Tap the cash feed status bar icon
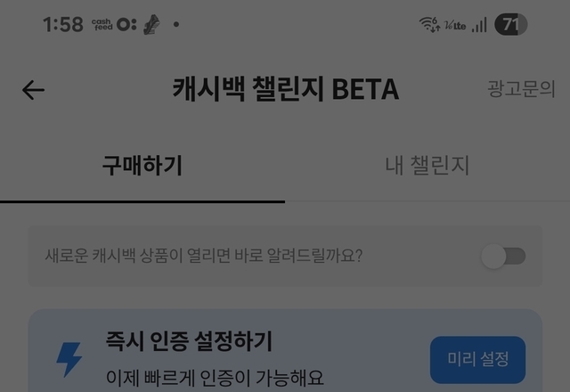The image size is (570, 392). pos(102,25)
